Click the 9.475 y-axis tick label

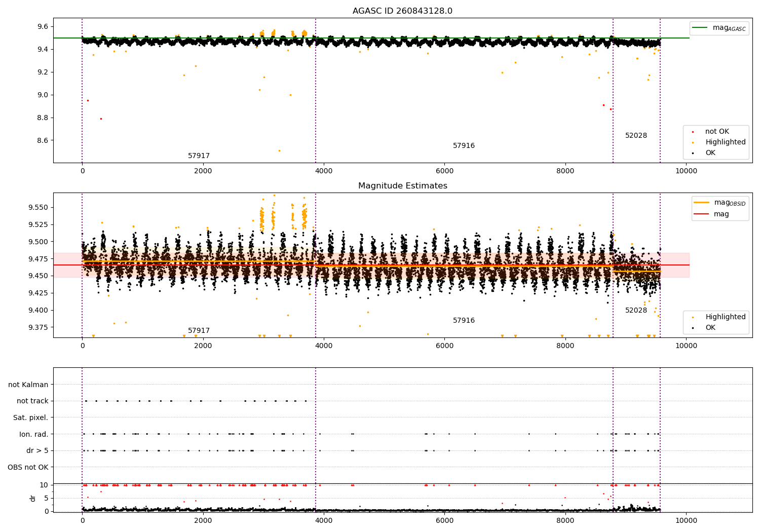pos(39,259)
